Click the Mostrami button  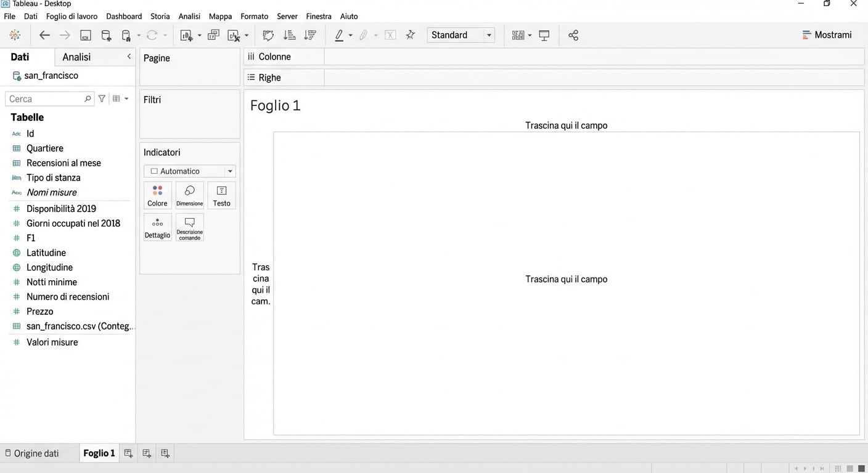coord(827,35)
